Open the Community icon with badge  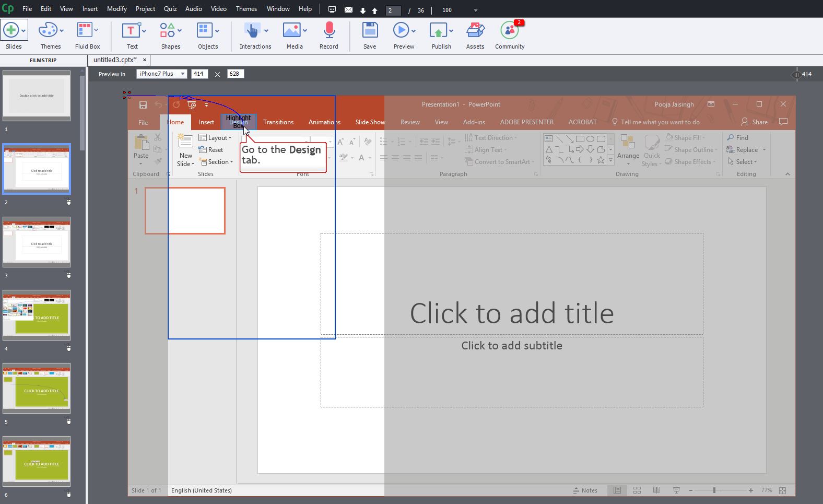coord(510,30)
